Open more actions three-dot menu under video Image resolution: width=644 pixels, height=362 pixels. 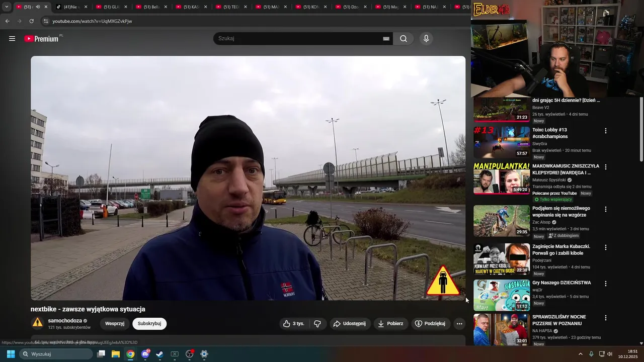tap(459, 324)
